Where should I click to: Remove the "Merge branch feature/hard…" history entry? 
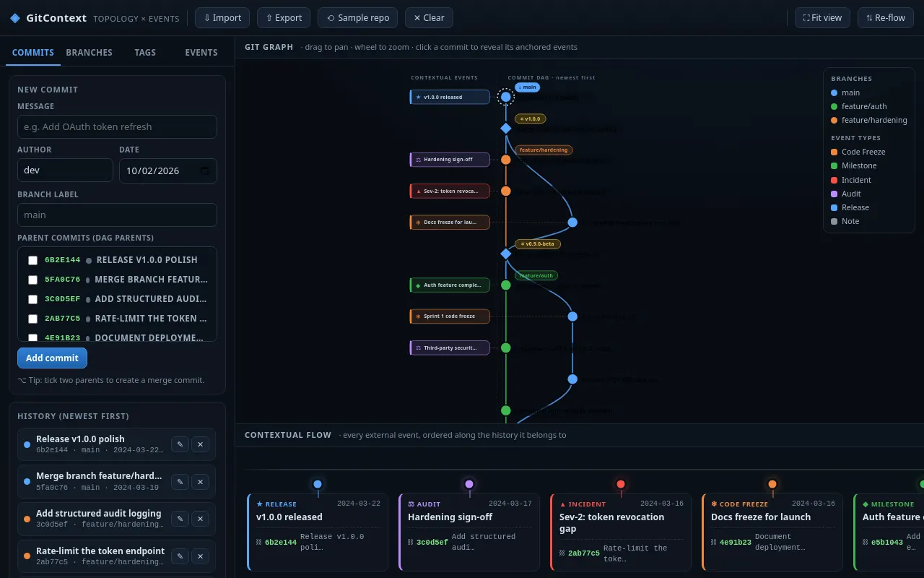[201, 482]
